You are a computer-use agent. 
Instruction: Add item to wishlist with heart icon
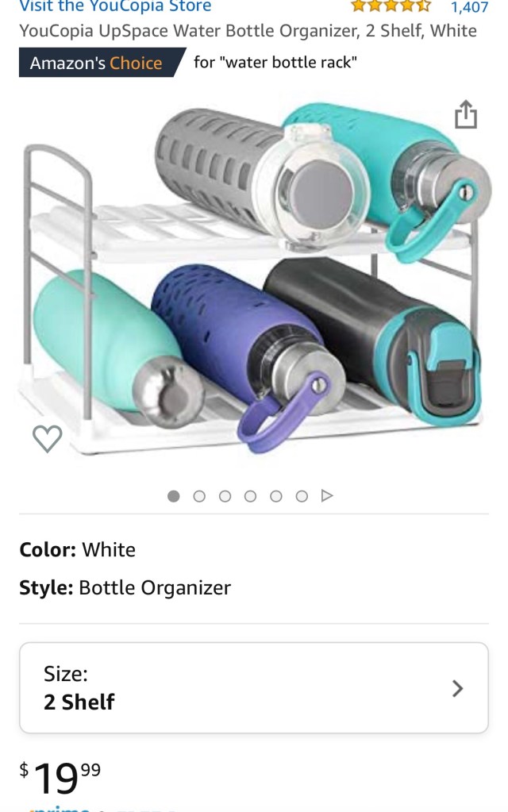[47, 439]
